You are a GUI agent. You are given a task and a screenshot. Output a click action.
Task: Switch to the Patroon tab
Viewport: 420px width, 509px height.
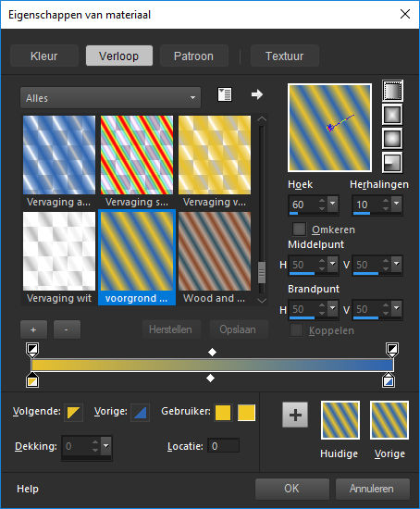[x=193, y=56]
